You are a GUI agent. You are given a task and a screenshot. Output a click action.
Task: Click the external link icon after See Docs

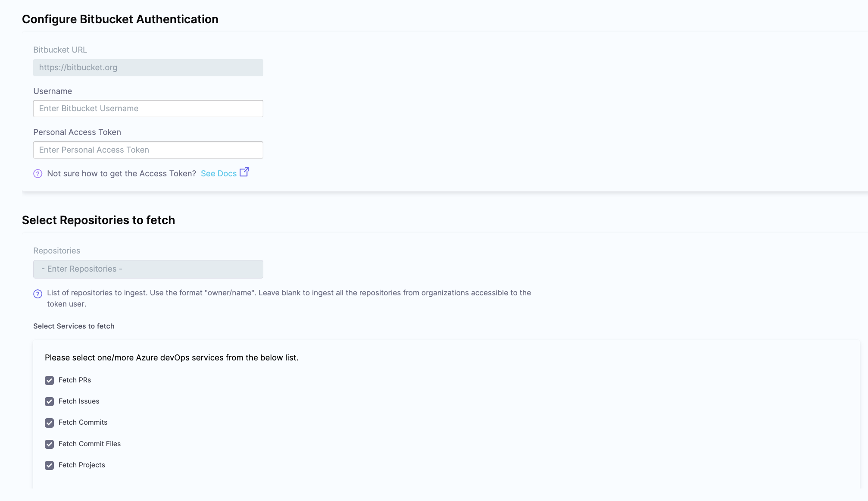point(244,172)
